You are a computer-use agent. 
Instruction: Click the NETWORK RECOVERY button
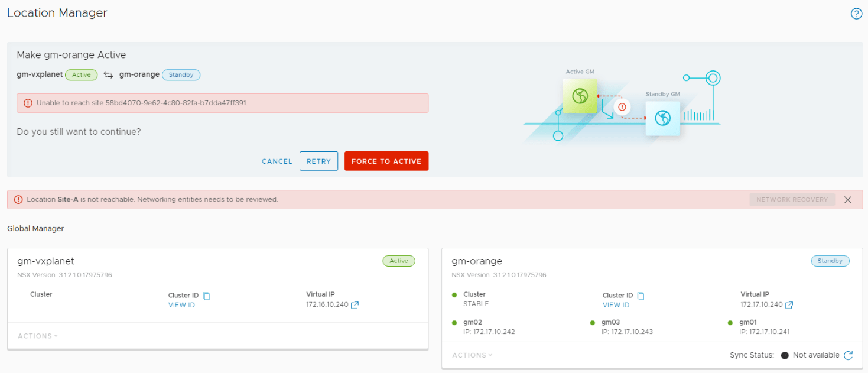(x=792, y=200)
